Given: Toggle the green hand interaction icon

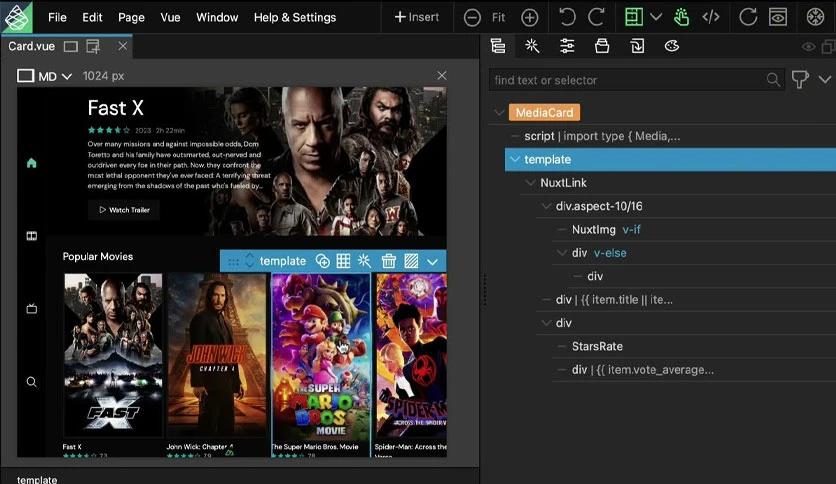Looking at the screenshot, I should pyautogui.click(x=681, y=17).
